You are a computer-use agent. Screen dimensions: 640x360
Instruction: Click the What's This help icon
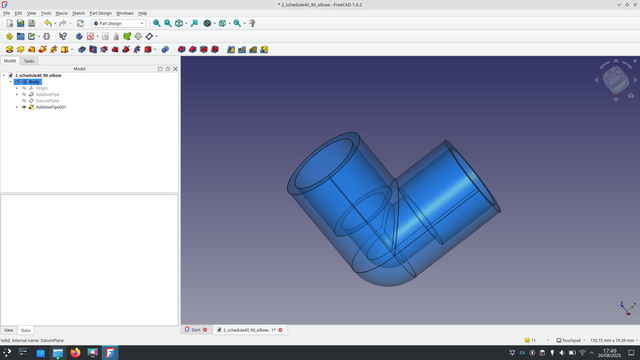click(x=62, y=36)
